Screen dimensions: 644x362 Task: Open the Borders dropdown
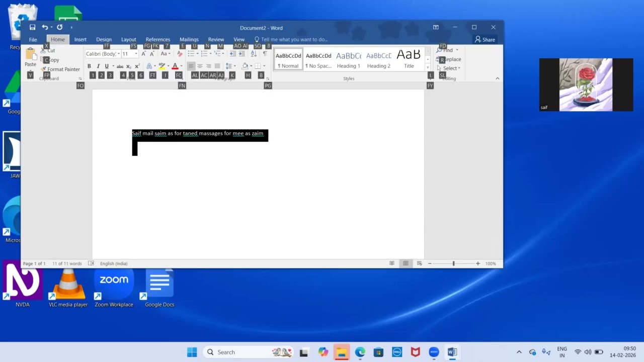click(264, 66)
